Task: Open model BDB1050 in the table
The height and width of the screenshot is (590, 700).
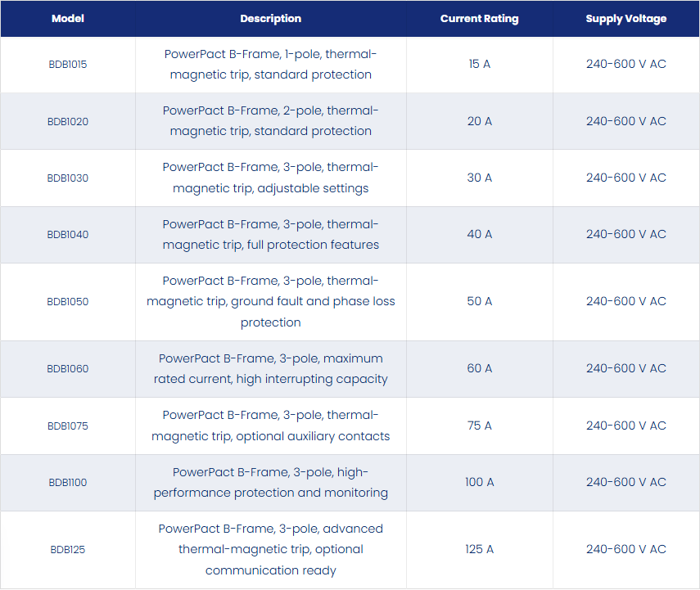Action: tap(68, 302)
